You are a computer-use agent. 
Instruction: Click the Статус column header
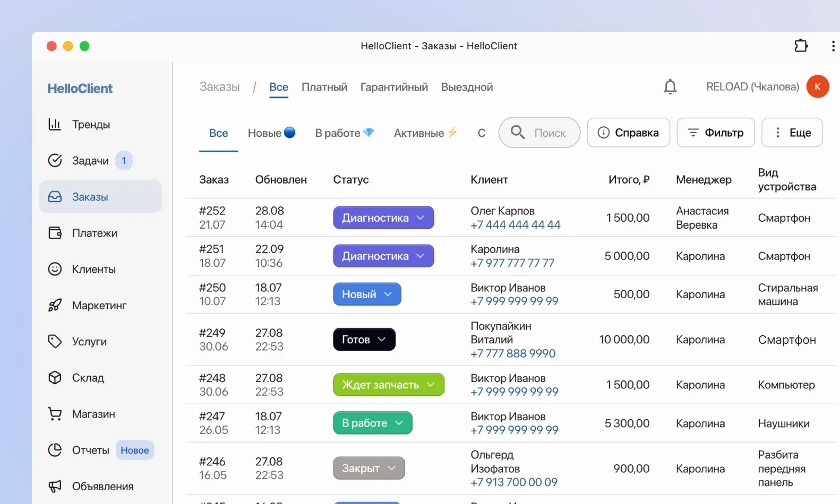tap(351, 179)
